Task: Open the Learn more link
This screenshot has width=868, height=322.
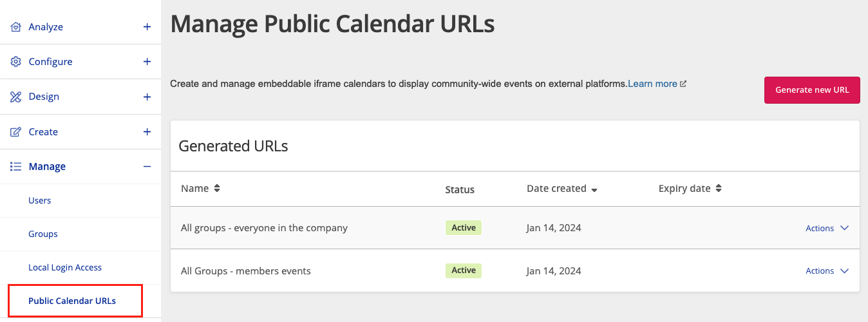Action: point(652,84)
